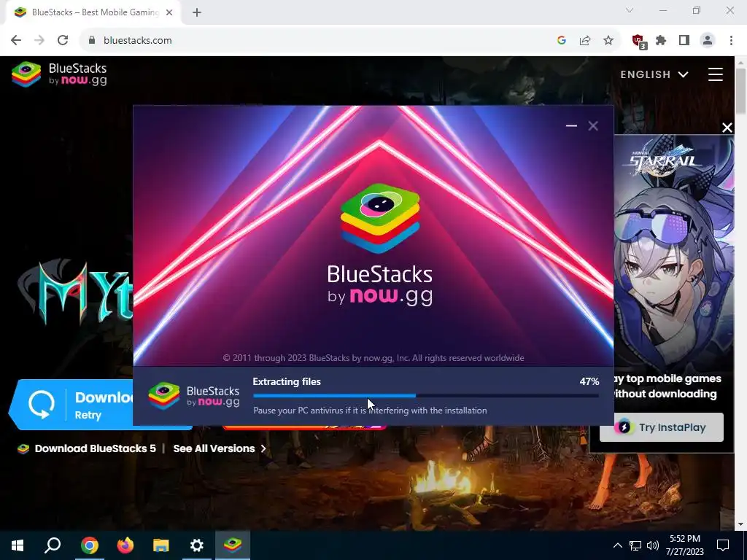Viewport: 747px width, 560px height.
Task: Open the Chrome profile avatar
Action: tap(708, 41)
